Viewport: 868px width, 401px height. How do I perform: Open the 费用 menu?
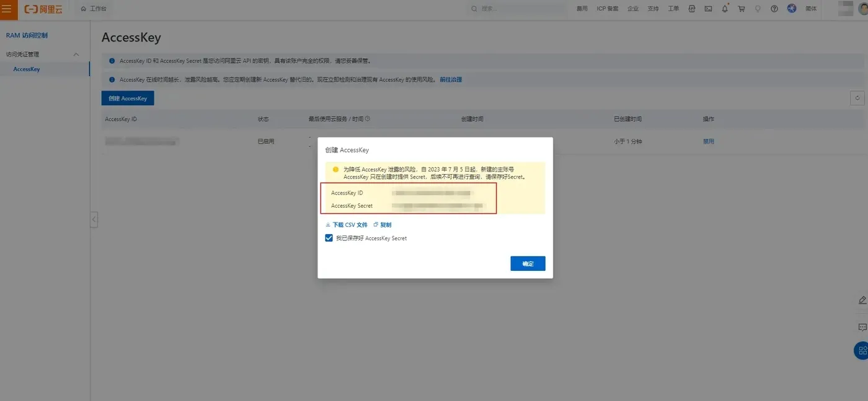tap(582, 9)
